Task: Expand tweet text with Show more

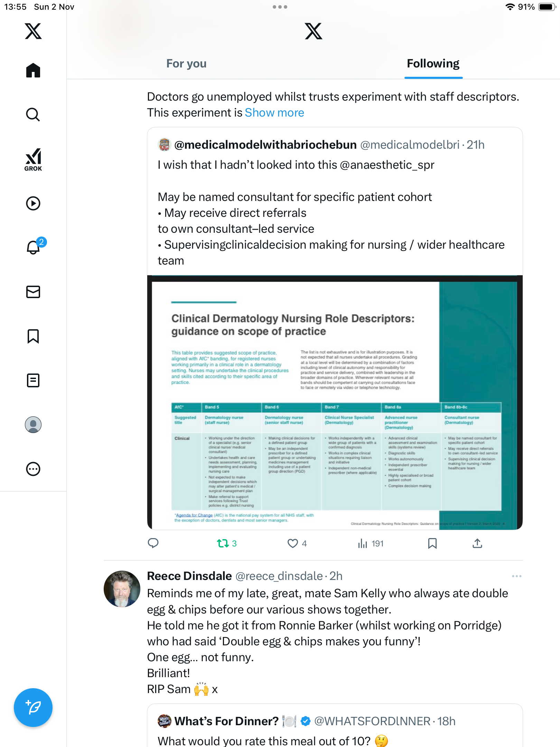Action: 274,113
